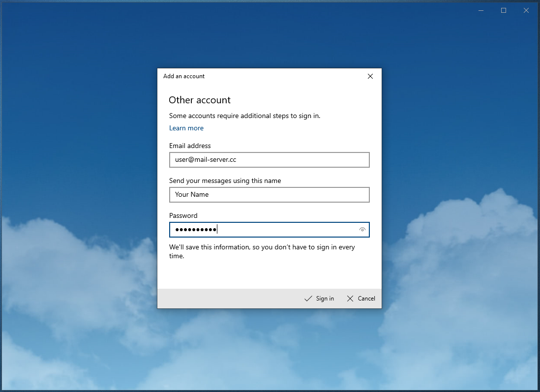Screen dimensions: 540x392
Task: Close the Add an account dialog
Action: pos(370,76)
